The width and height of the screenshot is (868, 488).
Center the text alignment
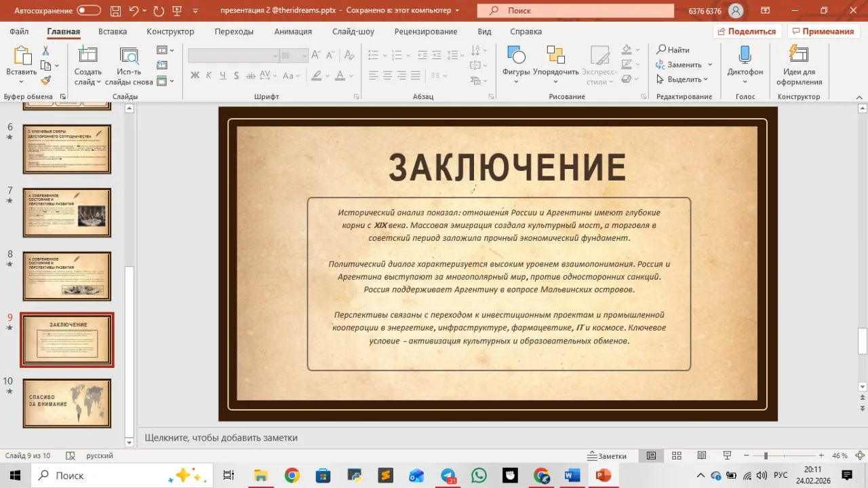387,75
